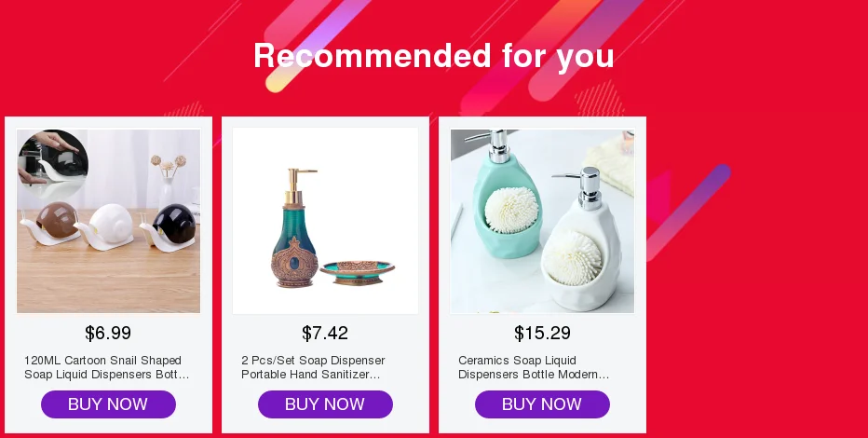Click the Recommended for you heading
The width and height of the screenshot is (868, 438).
tap(433, 56)
